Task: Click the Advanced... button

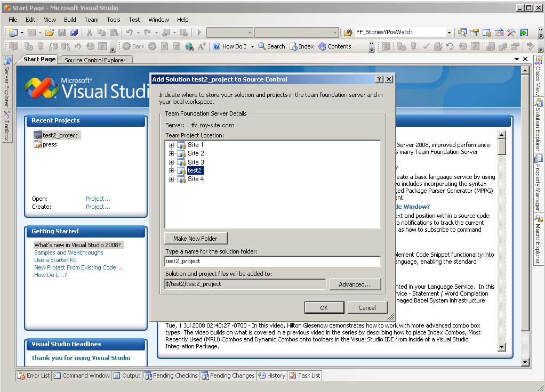Action: 355,284
